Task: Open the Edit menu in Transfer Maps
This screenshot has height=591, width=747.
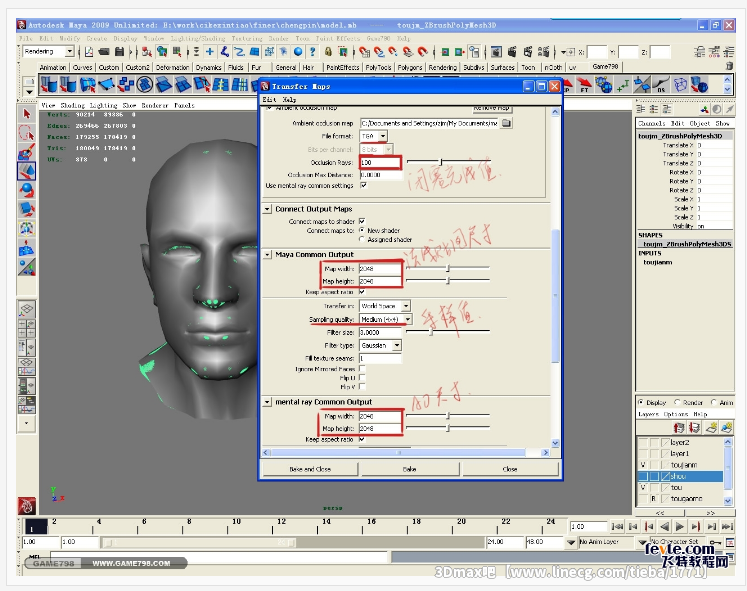Action: pyautogui.click(x=269, y=100)
